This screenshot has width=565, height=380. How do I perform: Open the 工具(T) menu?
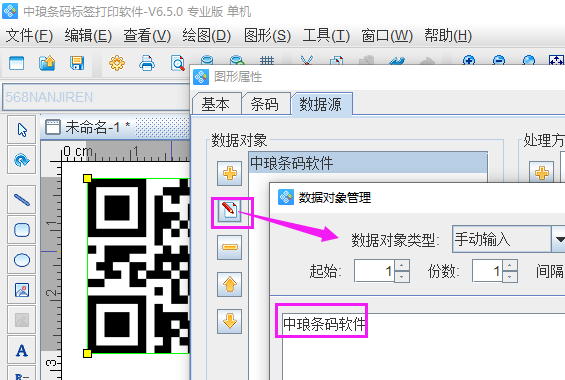click(326, 36)
